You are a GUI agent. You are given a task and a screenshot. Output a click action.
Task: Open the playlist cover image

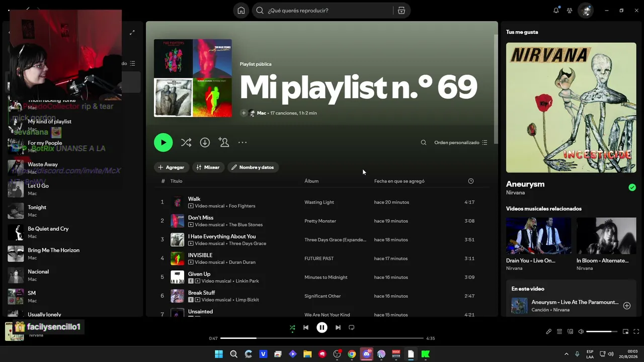193,78
